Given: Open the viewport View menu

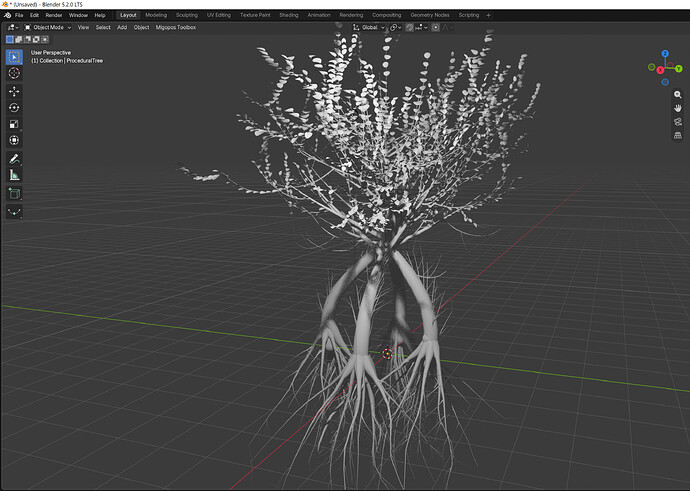Looking at the screenshot, I should coord(83,27).
